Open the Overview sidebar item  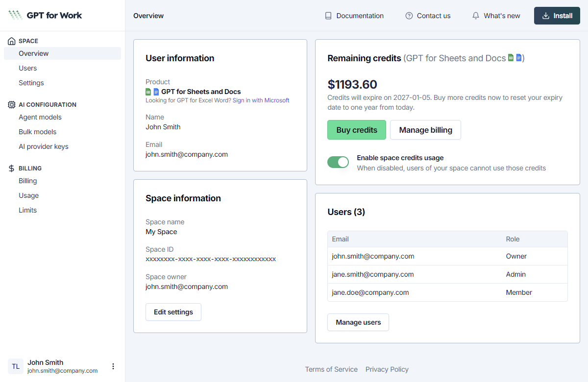[62, 53]
